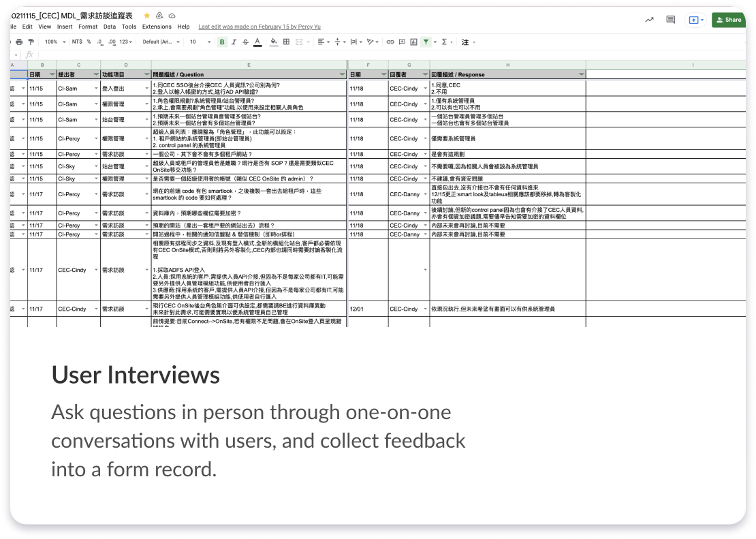This screenshot has width=756, height=539.
Task: Open filter menu for 回覆描述 / Response header
Action: coord(581,75)
